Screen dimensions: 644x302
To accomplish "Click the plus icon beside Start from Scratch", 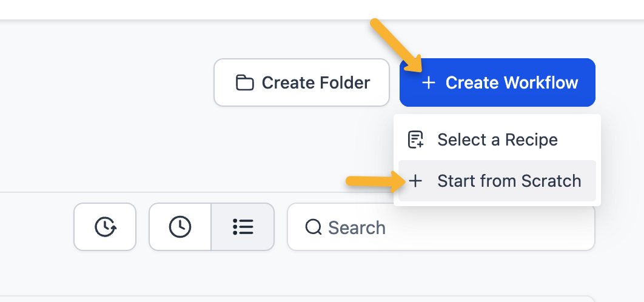I will coord(415,181).
